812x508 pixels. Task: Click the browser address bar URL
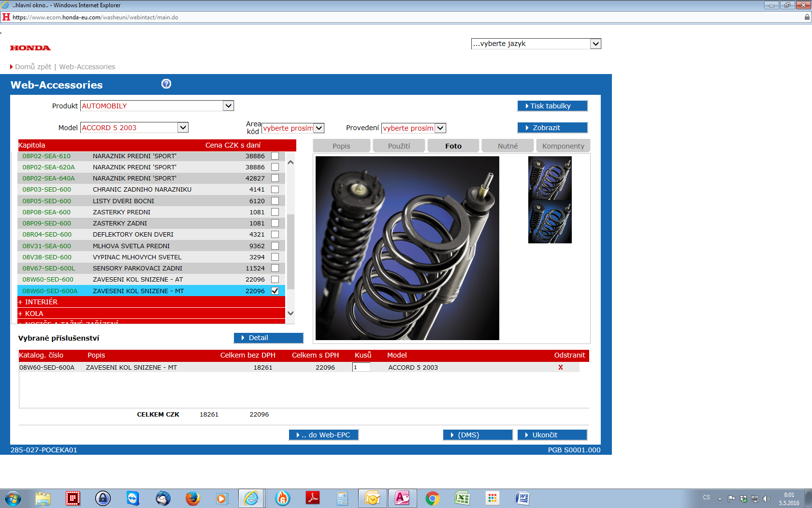(95, 17)
